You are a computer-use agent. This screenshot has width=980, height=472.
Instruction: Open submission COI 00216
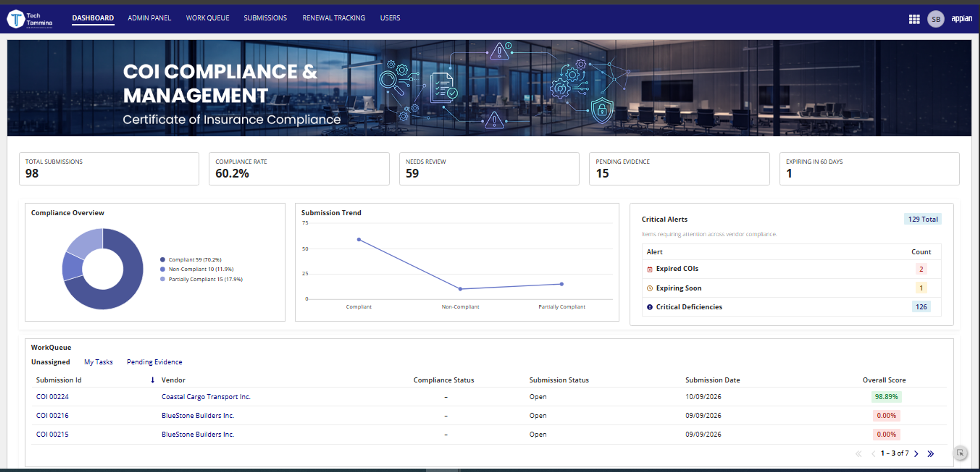(52, 416)
